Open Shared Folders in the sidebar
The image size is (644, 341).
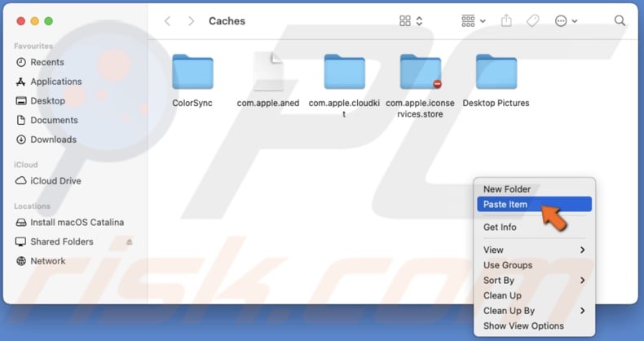point(55,241)
